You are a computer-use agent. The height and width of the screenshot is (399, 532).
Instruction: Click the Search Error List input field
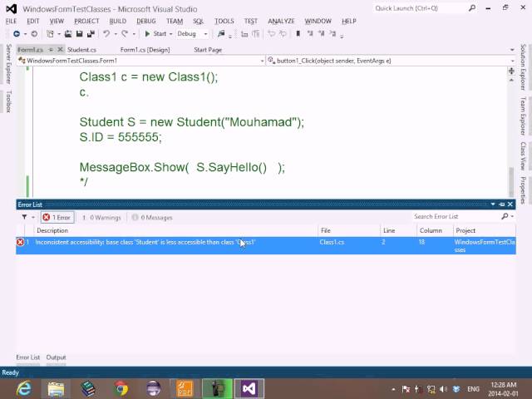tap(456, 216)
